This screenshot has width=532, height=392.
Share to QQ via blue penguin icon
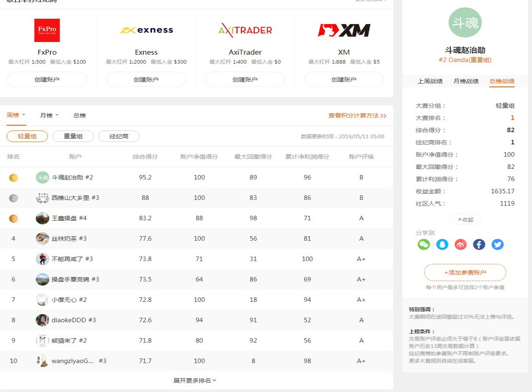point(442,244)
